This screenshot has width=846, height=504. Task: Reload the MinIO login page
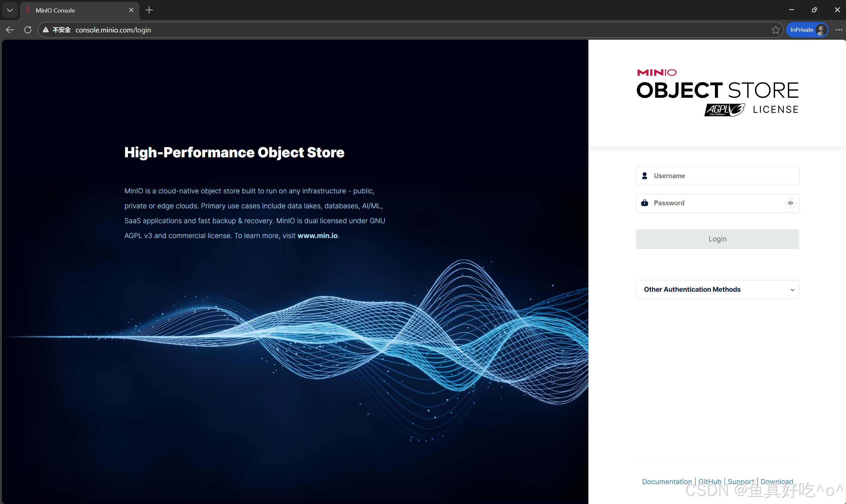[28, 30]
